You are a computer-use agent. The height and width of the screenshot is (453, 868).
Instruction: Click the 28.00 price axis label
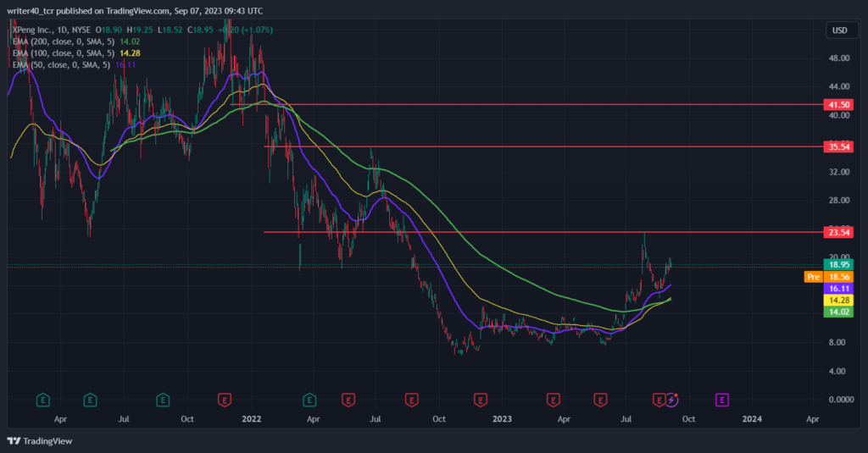coord(838,200)
